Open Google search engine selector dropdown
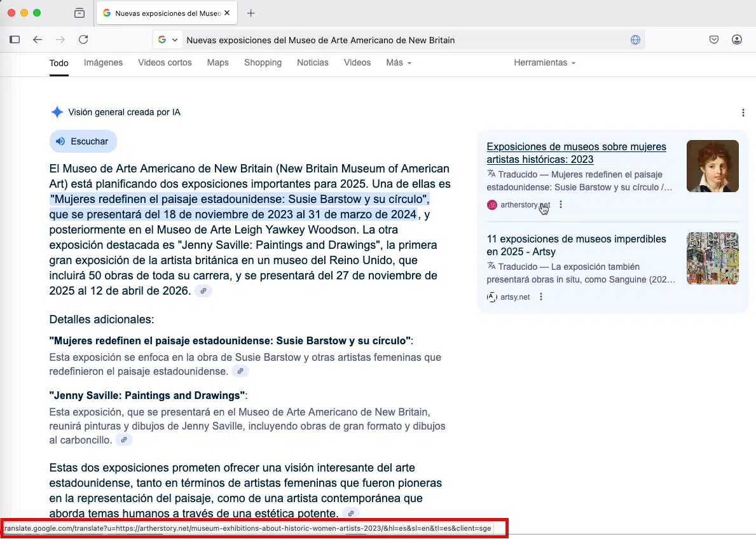756x539 pixels. click(167, 40)
